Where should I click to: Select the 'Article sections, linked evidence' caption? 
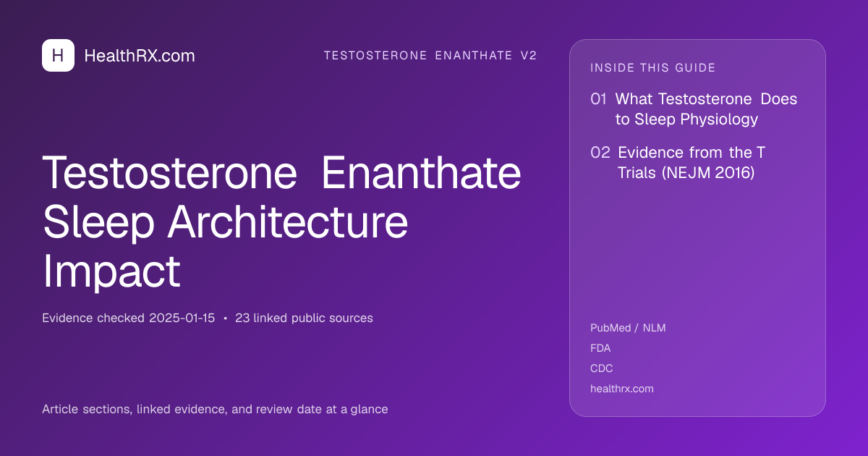pos(215,409)
